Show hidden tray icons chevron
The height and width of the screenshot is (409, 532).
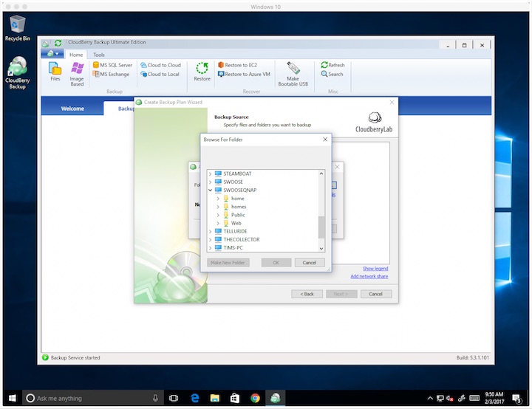[430, 398]
